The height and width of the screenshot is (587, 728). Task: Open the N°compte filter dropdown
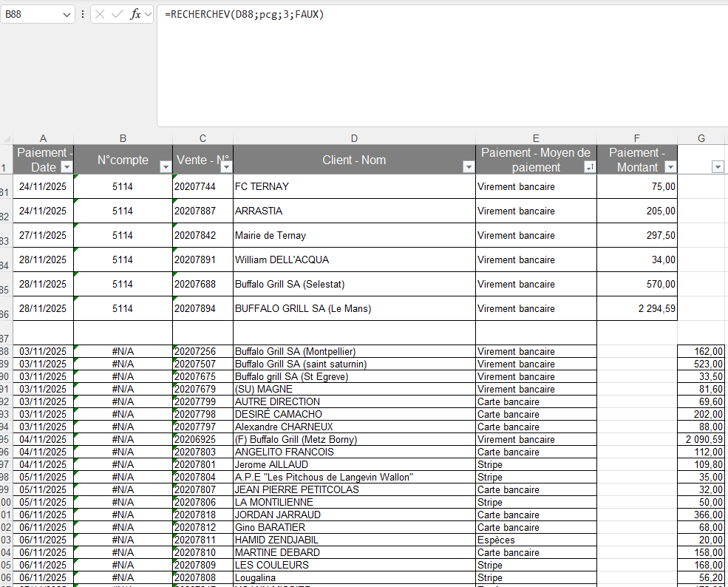point(166,167)
